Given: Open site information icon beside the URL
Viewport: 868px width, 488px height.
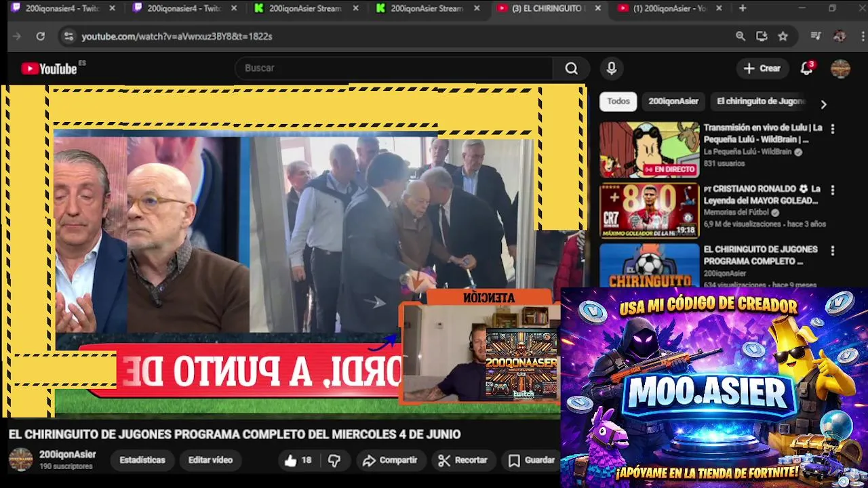Looking at the screenshot, I should [x=68, y=37].
